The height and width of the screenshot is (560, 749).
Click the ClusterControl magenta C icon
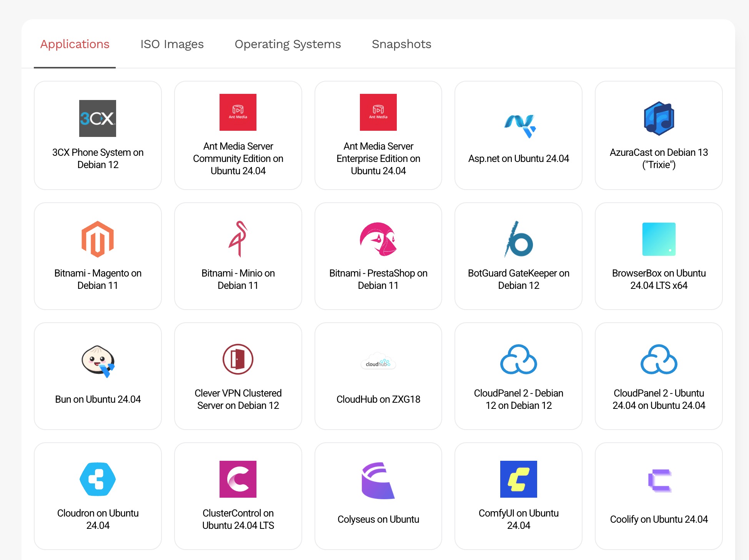238,479
